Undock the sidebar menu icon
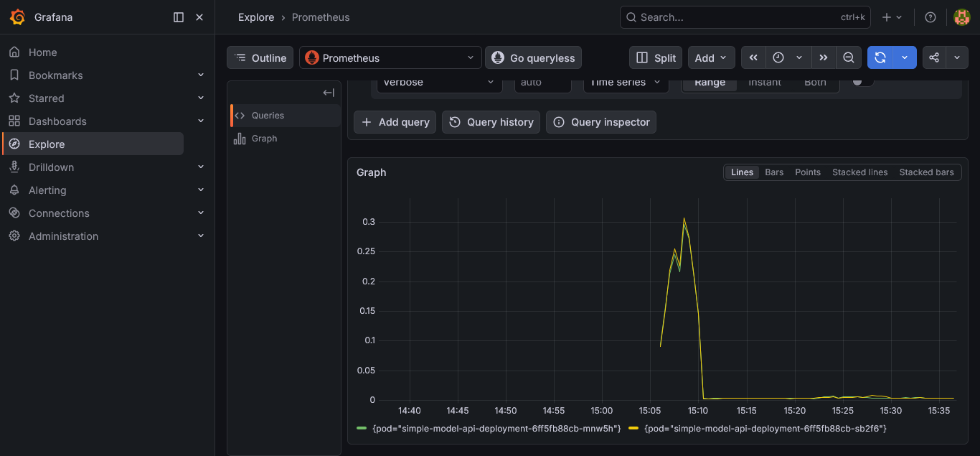This screenshot has height=456, width=980. pos(179,17)
